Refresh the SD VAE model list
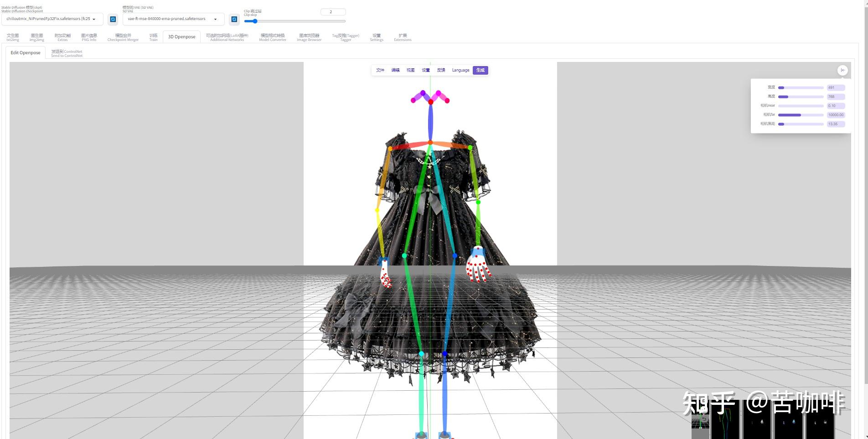 pyautogui.click(x=234, y=19)
